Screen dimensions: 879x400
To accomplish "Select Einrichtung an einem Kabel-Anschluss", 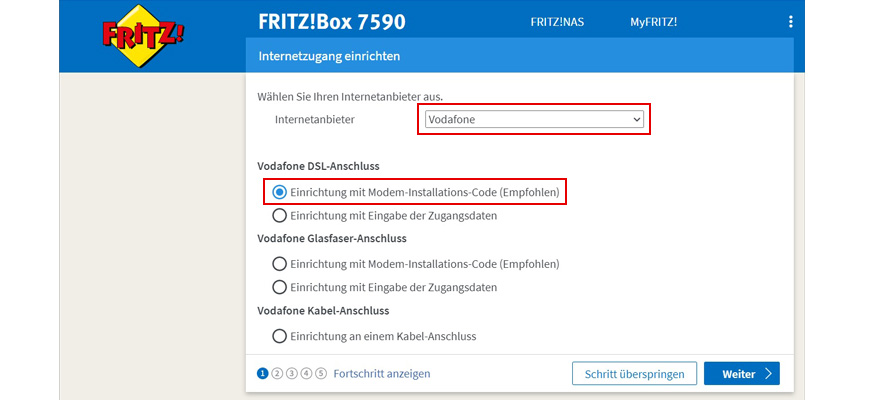I will tap(280, 336).
